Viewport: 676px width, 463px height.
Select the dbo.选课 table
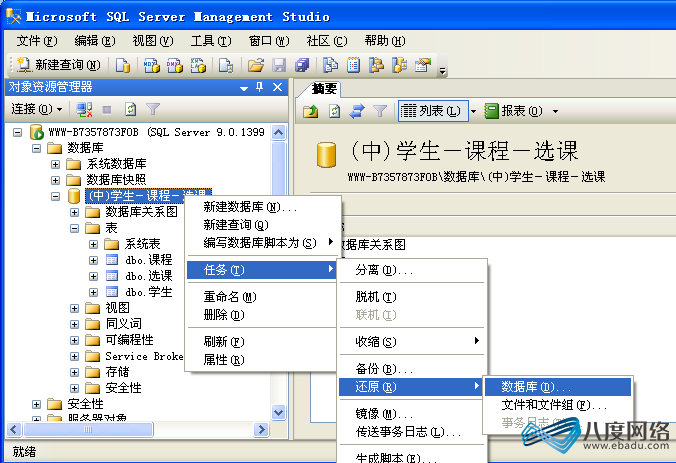pos(149,276)
